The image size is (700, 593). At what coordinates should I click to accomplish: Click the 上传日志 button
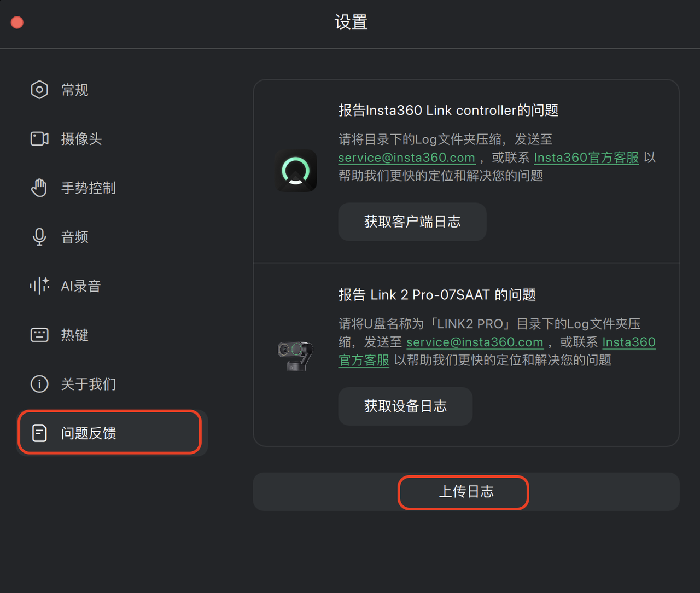pyautogui.click(x=465, y=492)
